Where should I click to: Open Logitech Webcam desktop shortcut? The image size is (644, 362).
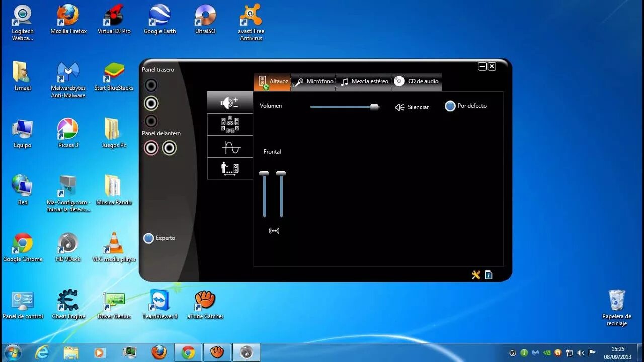(x=23, y=23)
